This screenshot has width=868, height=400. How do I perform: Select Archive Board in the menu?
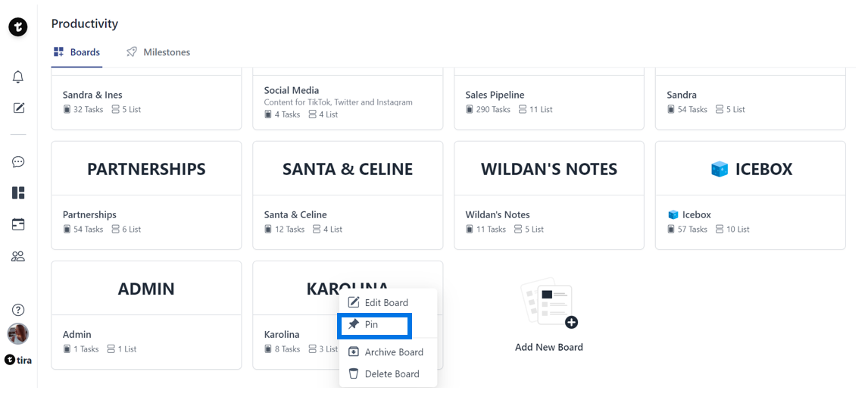click(x=393, y=352)
